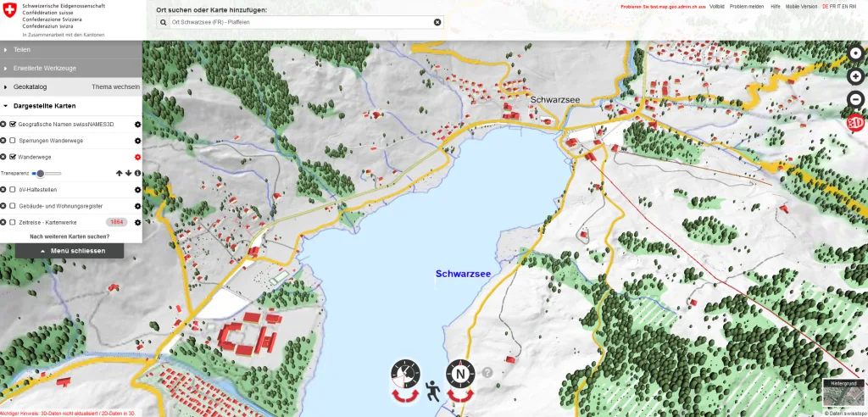Move Wanderwege layer down with the arrow
Screen dimensions: 868x417
coord(129,174)
